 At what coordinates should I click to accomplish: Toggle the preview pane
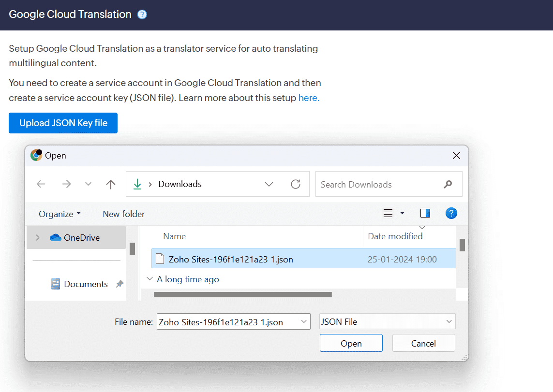pyautogui.click(x=425, y=213)
